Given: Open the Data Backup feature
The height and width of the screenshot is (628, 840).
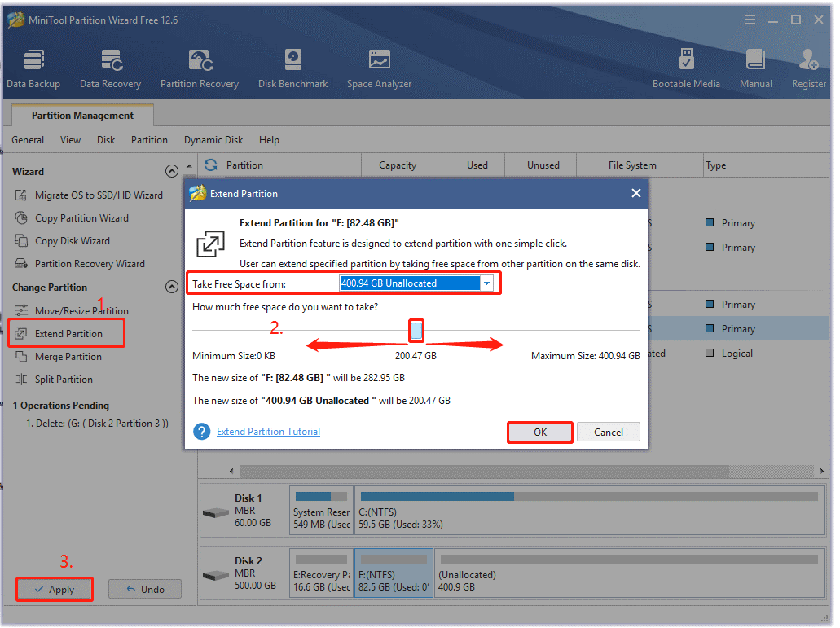Looking at the screenshot, I should pos(33,68).
